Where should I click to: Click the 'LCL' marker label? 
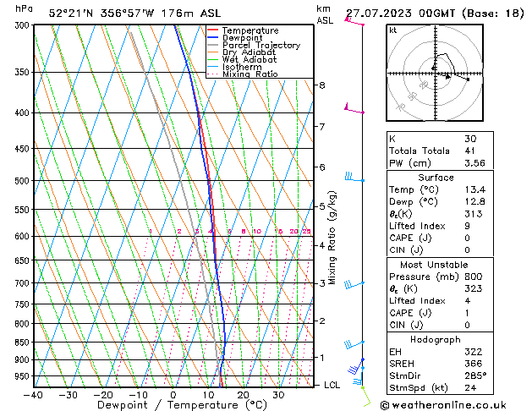(332, 385)
